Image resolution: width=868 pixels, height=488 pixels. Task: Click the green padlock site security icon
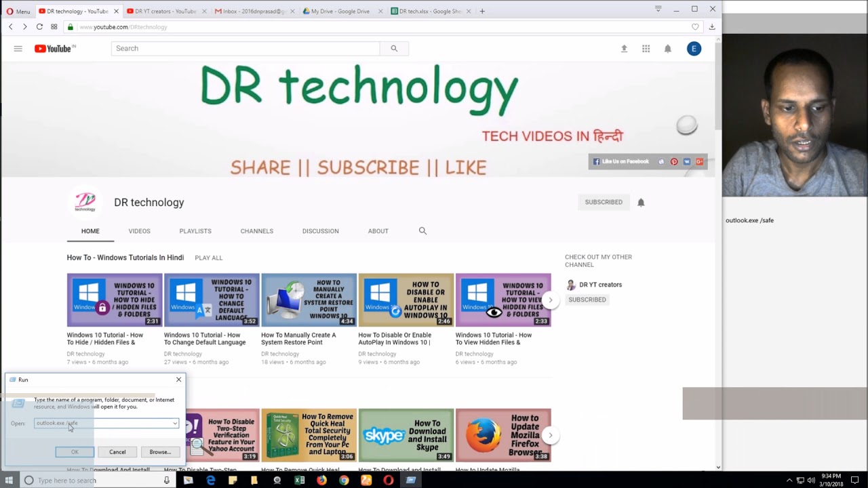70,27
